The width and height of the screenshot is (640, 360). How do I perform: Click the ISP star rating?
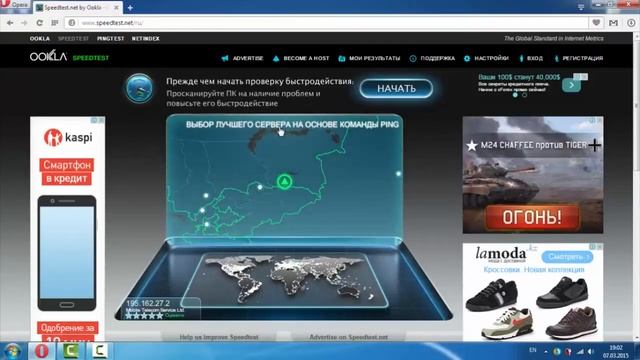point(144,316)
